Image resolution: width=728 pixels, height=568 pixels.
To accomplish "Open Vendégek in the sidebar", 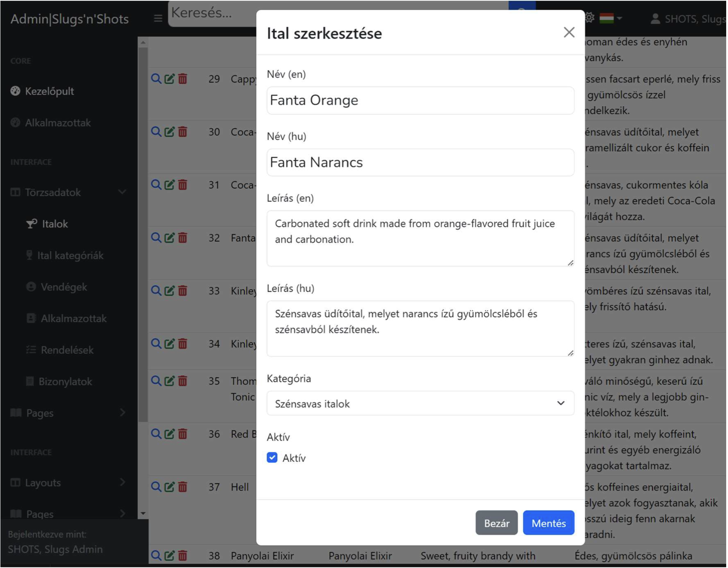I will (x=57, y=287).
